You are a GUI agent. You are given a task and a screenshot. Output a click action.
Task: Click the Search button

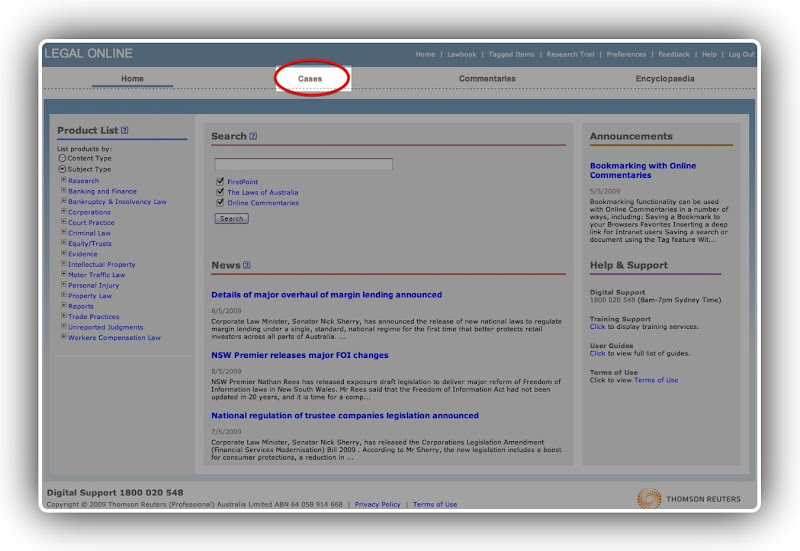[x=232, y=218]
